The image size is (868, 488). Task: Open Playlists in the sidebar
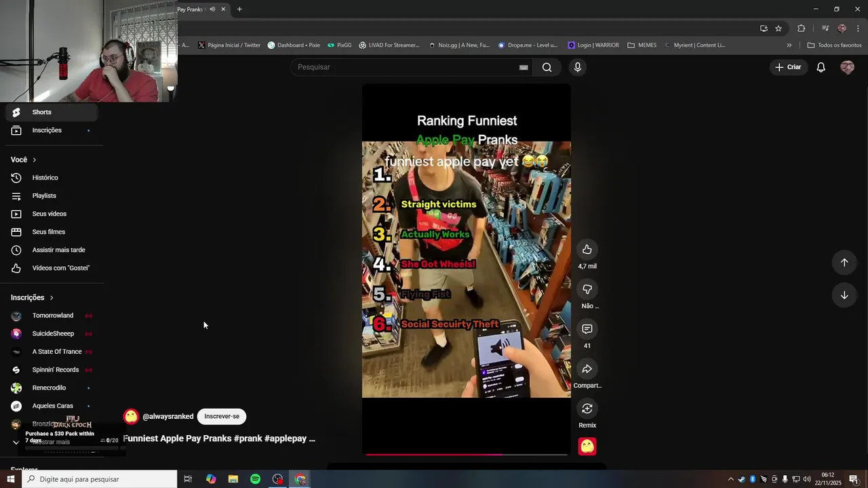(x=52, y=196)
